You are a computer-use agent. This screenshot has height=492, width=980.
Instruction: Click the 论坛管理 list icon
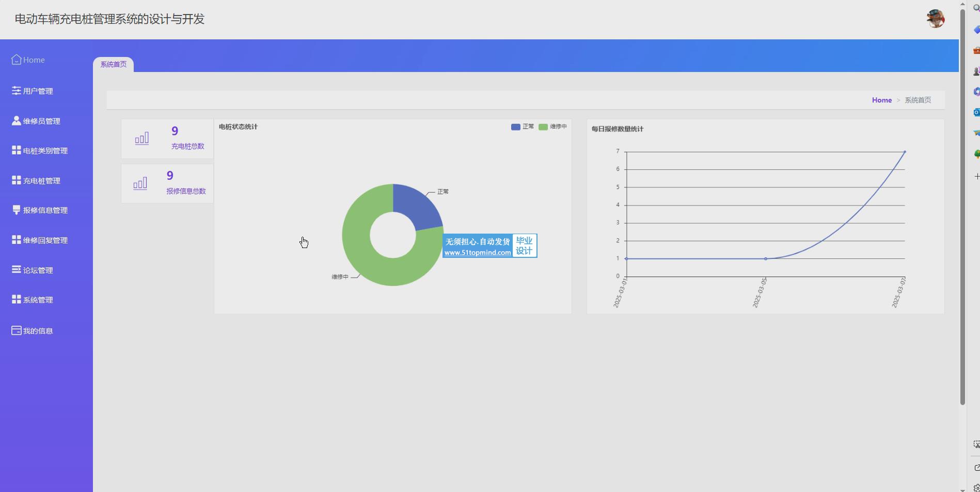coord(17,270)
